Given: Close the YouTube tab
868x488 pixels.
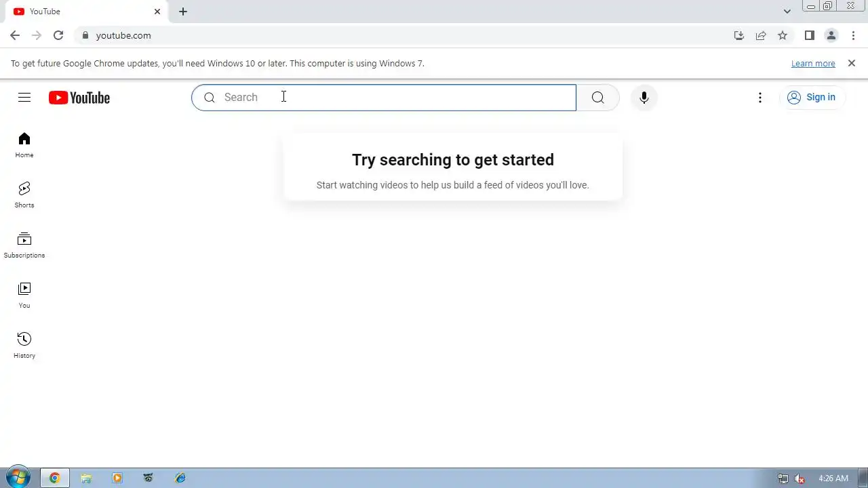Looking at the screenshot, I should pos(157,12).
